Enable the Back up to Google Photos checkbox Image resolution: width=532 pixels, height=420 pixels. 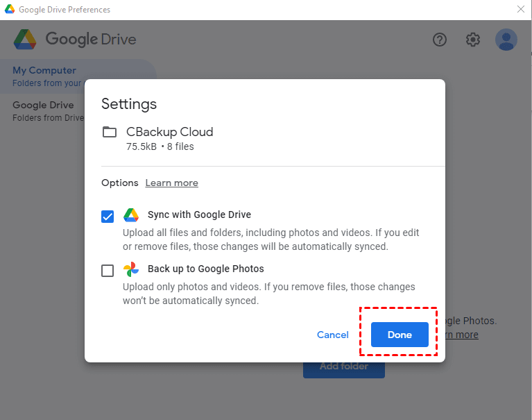(x=108, y=271)
